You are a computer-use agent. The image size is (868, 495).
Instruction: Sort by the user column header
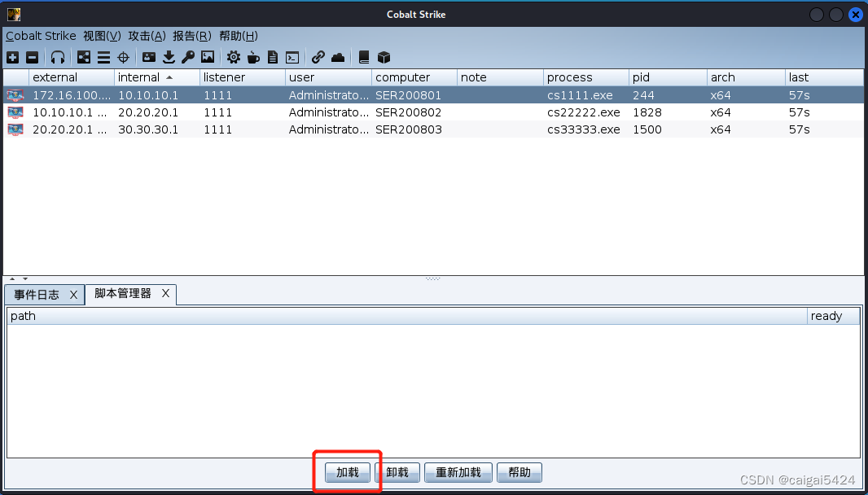(x=328, y=77)
